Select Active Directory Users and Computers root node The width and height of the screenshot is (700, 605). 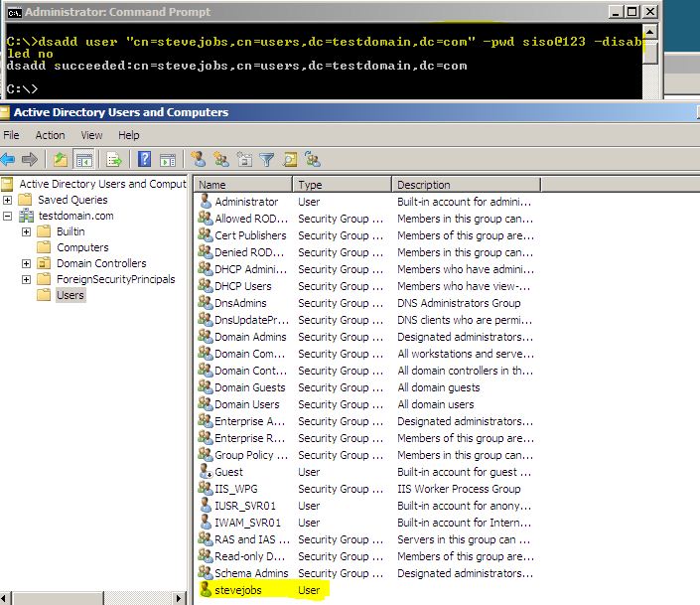[x=102, y=184]
